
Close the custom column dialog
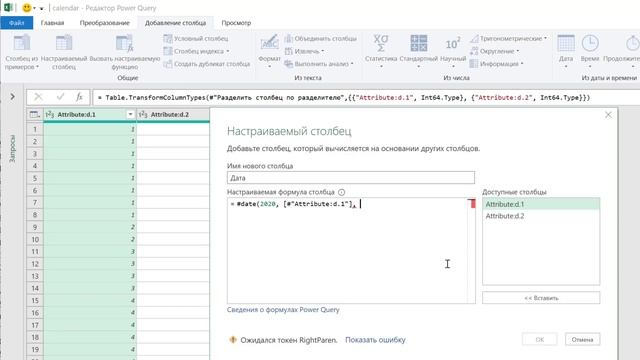[608, 115]
